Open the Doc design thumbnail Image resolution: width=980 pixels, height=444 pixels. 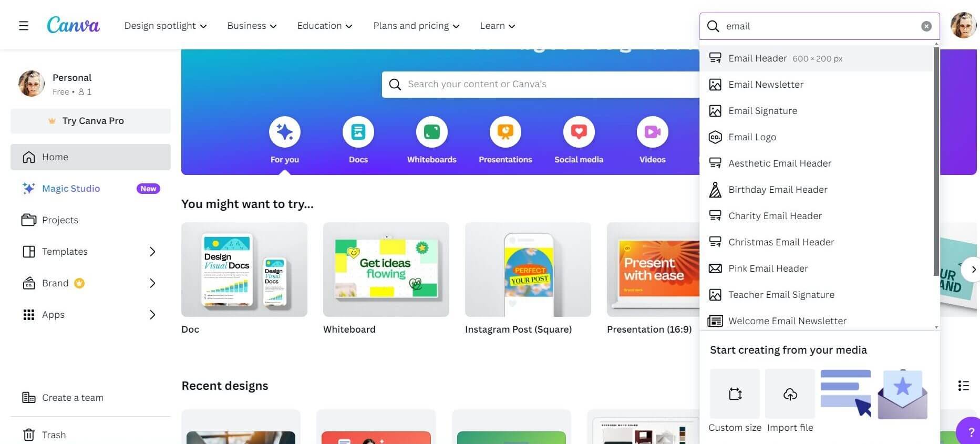[x=244, y=270]
